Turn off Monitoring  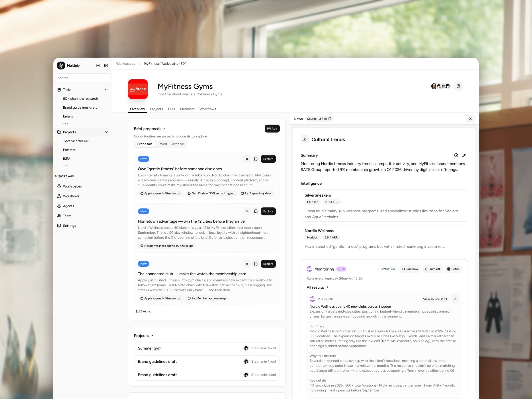tap(432, 269)
